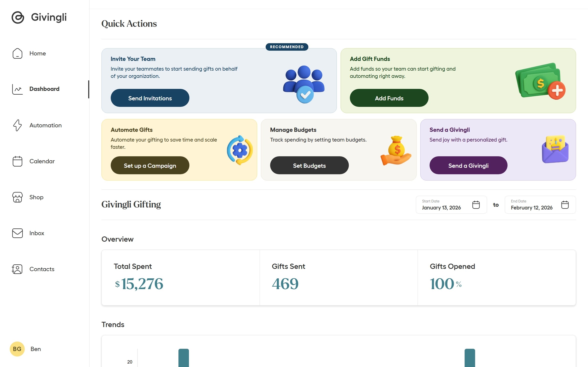Click the Add Funds button
Screen dimensions: 588x367
pos(389,98)
